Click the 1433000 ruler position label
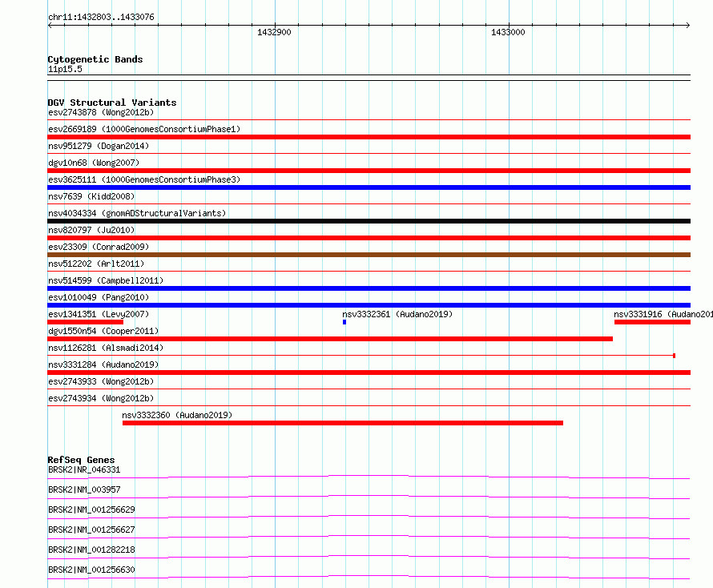Viewport: 713px width, 588px height. (x=508, y=32)
